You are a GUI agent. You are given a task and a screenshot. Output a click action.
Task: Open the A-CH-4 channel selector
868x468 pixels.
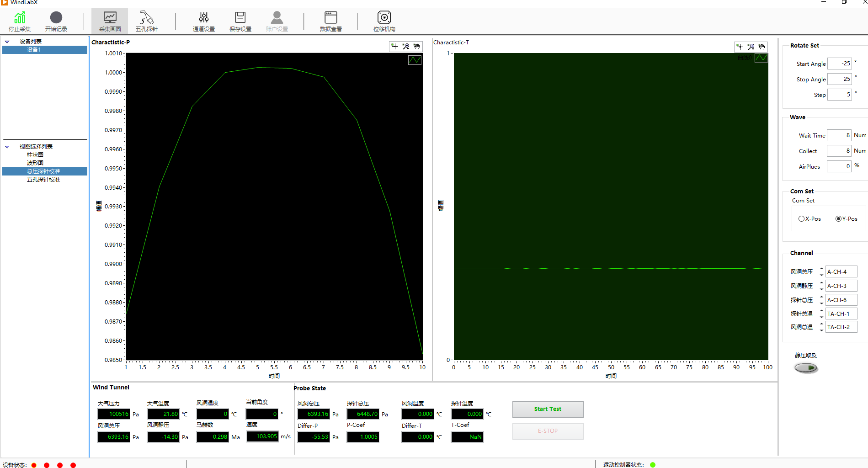[x=841, y=271]
